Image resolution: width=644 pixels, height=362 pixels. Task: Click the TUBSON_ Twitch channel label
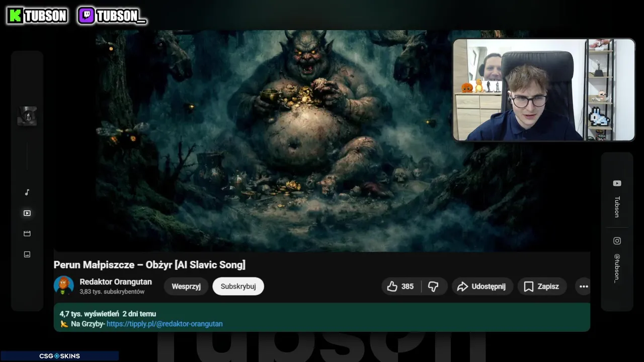pyautogui.click(x=121, y=16)
